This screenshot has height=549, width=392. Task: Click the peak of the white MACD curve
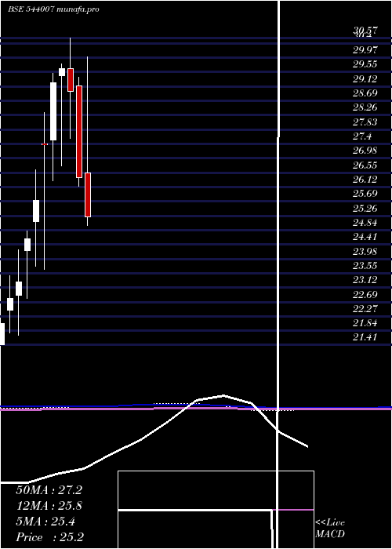click(223, 395)
